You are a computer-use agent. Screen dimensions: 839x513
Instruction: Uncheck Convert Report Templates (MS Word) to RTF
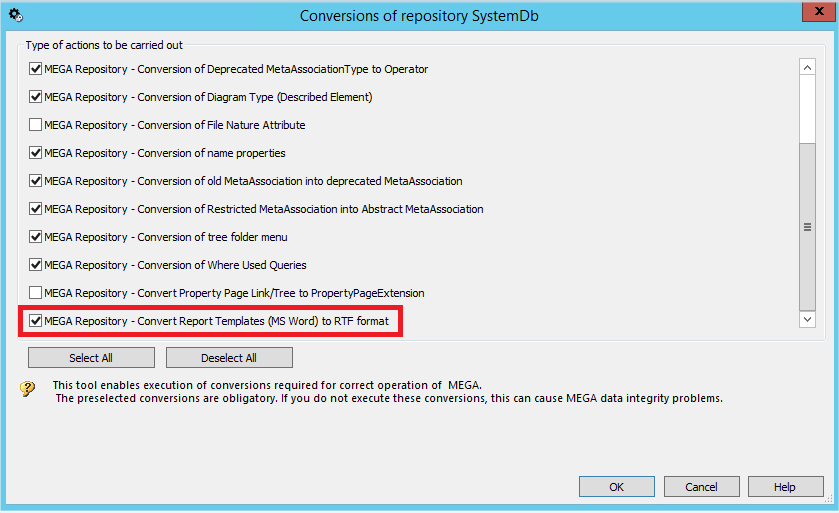pos(36,321)
